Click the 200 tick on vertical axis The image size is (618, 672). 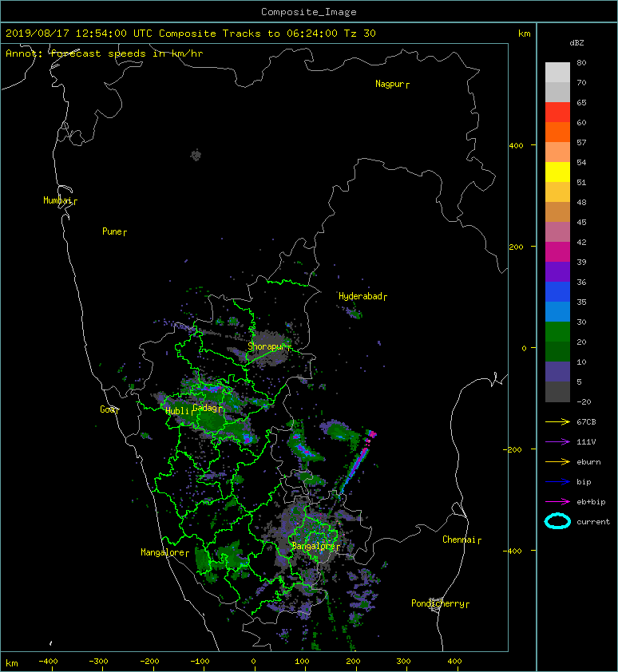(516, 247)
